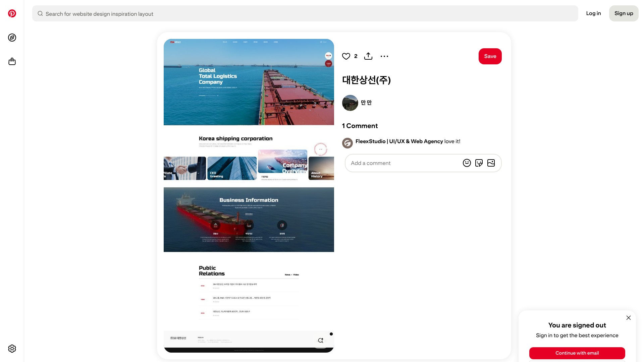The width and height of the screenshot is (644, 362).
Task: Open the pin creator's profile avatar
Action: (x=350, y=103)
